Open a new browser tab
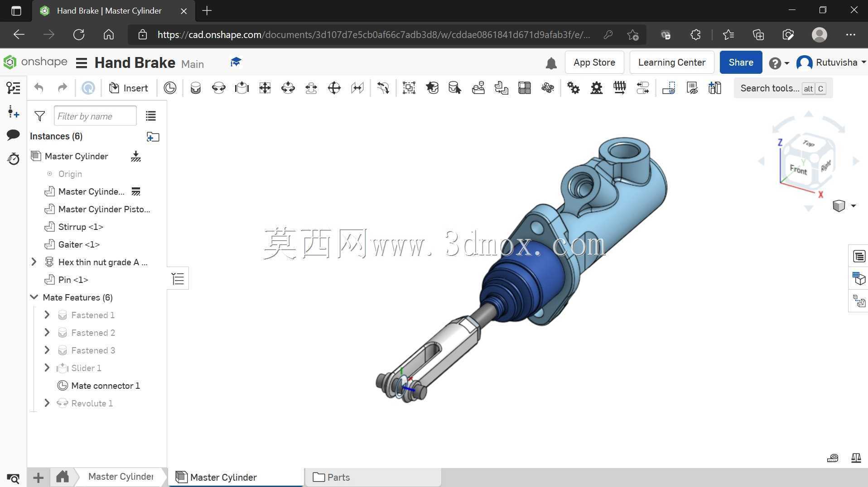Viewport: 868px width, 487px height. 207,11
